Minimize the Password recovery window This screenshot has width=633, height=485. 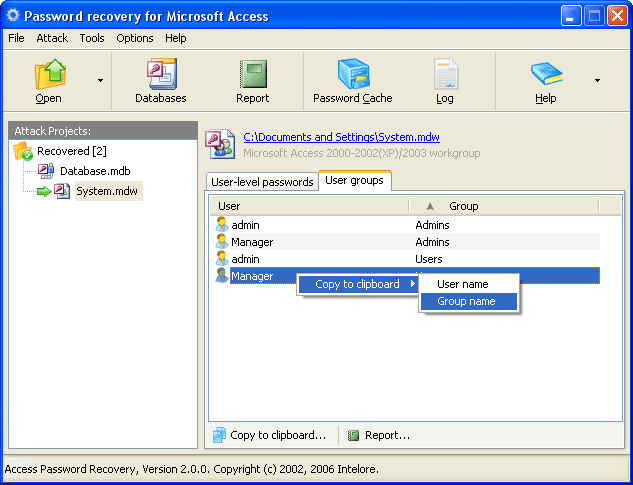coord(571,16)
